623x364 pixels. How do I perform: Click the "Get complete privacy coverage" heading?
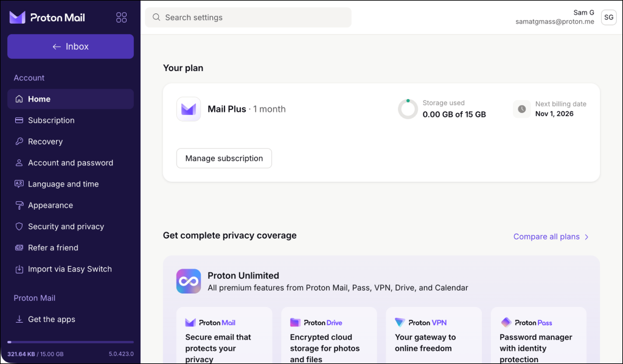[x=229, y=235]
